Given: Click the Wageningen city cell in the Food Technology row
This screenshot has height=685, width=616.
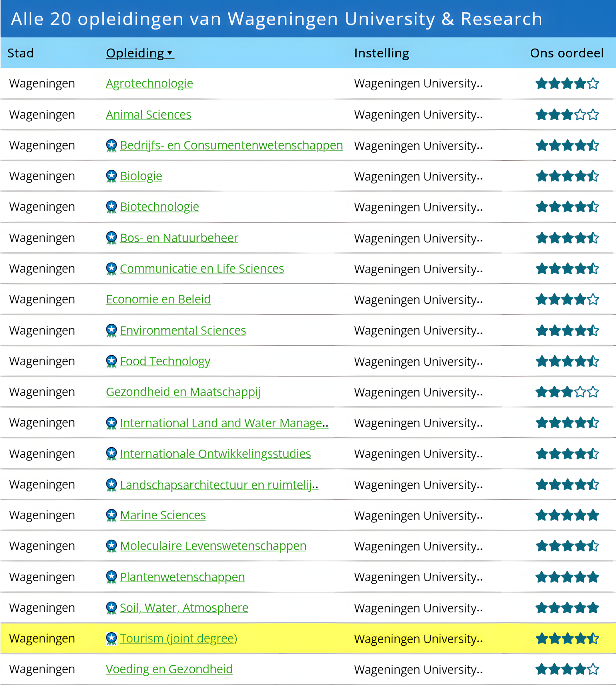Looking at the screenshot, I should pyautogui.click(x=42, y=362).
